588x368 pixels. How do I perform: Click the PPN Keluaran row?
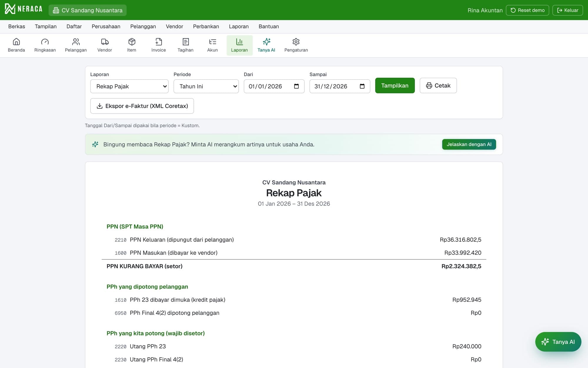coord(294,240)
